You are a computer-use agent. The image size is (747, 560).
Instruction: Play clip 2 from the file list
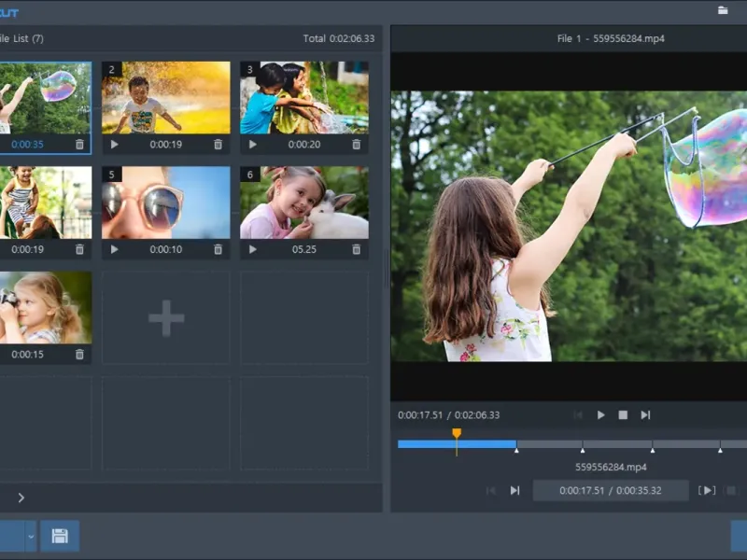tap(114, 145)
